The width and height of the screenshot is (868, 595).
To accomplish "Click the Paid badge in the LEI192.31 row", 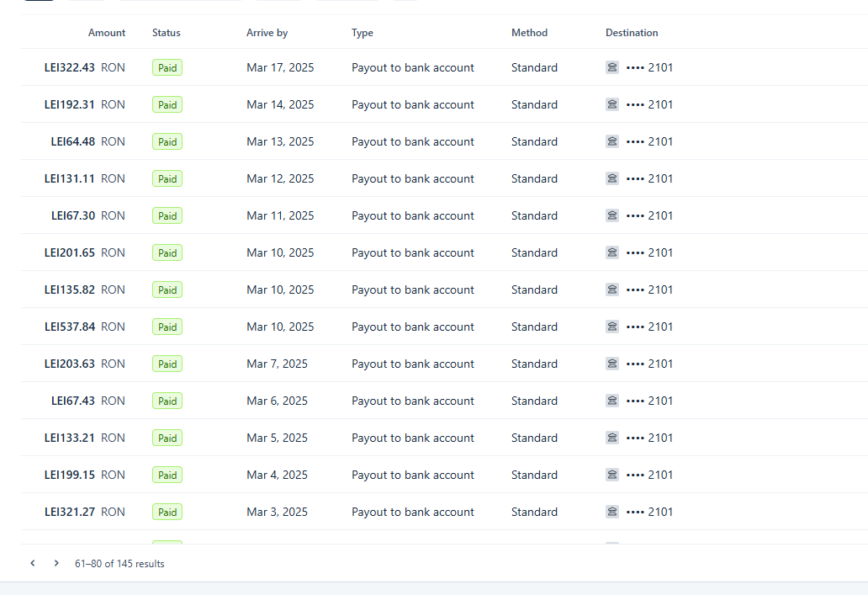I will coord(167,104).
